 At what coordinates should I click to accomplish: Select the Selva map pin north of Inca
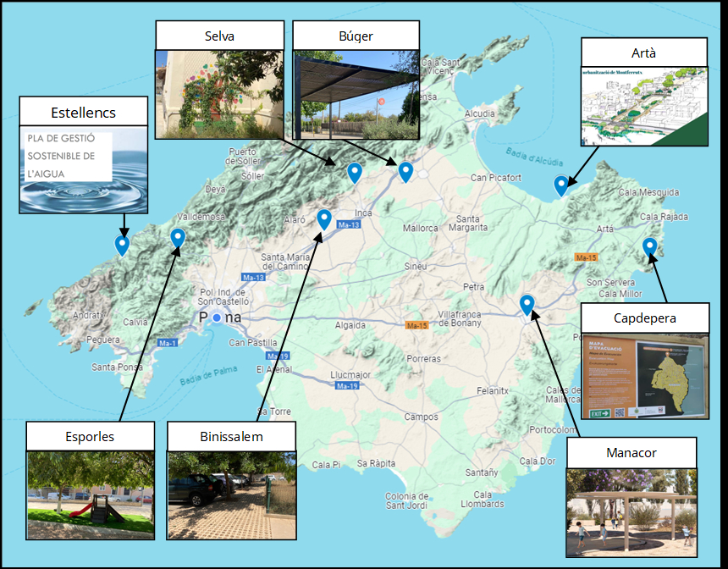coord(356,172)
